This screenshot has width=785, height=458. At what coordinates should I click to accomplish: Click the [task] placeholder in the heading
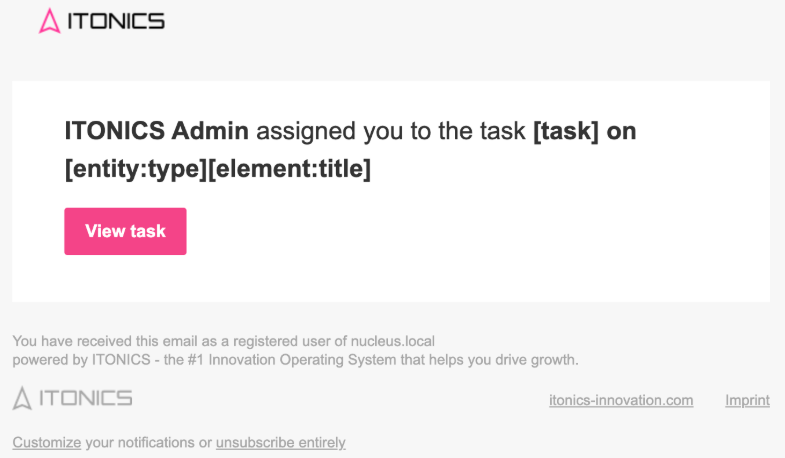[x=566, y=131]
